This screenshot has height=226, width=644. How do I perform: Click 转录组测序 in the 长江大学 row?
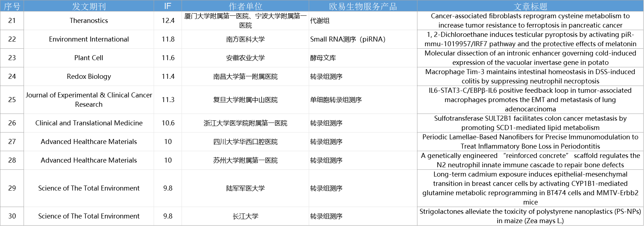(x=363, y=216)
